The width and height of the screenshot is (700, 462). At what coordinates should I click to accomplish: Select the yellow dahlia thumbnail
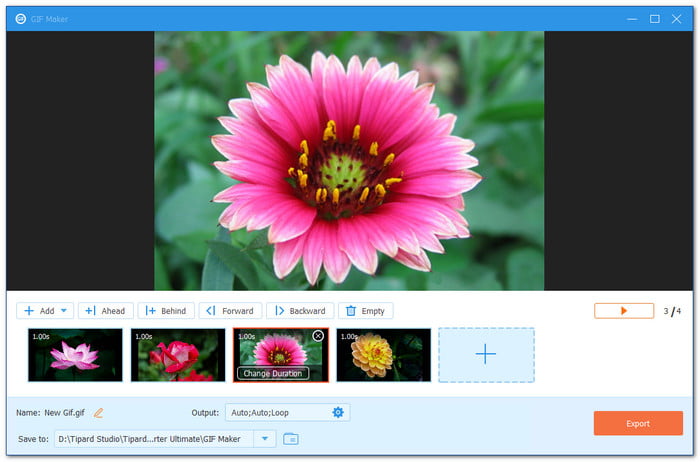coord(383,355)
